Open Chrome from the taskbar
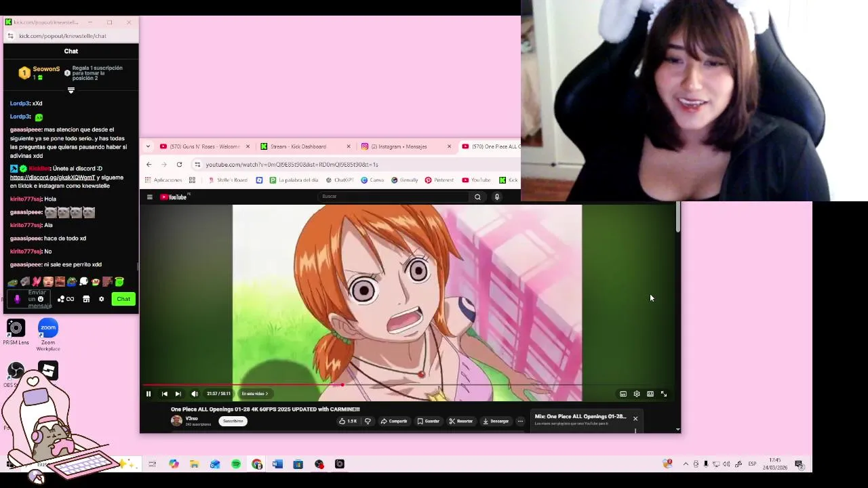The width and height of the screenshot is (868, 488). point(257,464)
